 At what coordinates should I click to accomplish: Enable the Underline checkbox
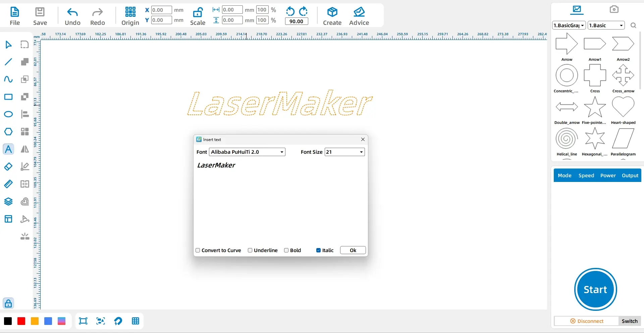coord(250,250)
